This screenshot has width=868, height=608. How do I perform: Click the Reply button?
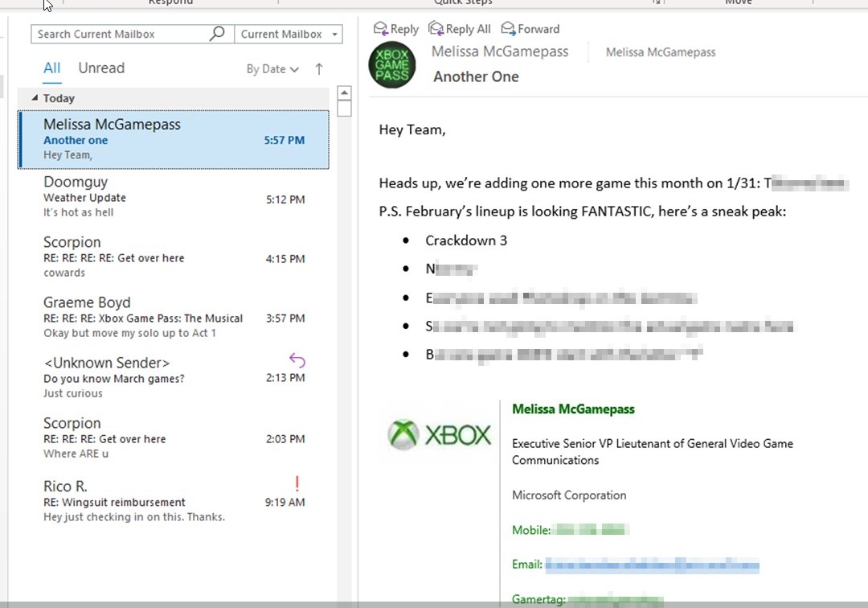(395, 29)
